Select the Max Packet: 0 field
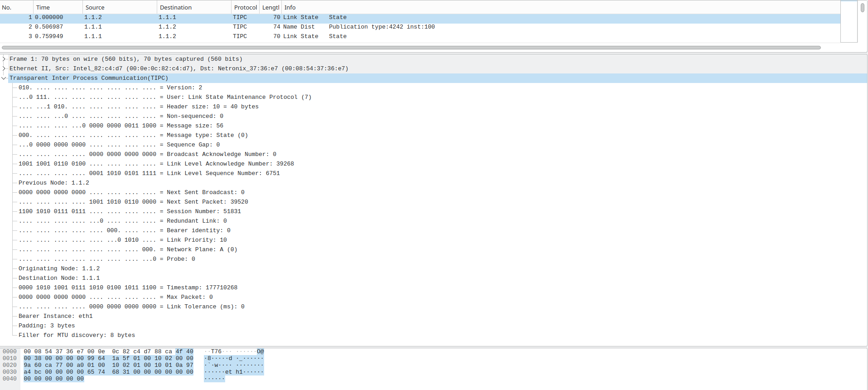The image size is (868, 390). (116, 297)
